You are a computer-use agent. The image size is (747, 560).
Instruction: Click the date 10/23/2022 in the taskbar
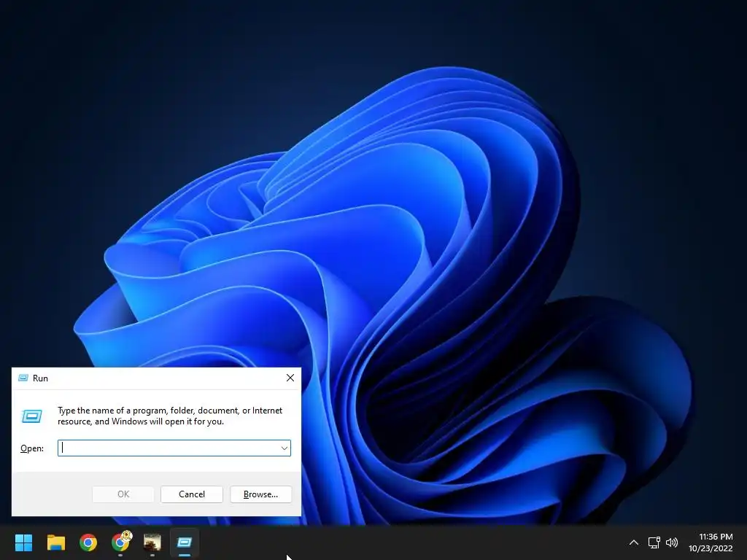tap(711, 548)
